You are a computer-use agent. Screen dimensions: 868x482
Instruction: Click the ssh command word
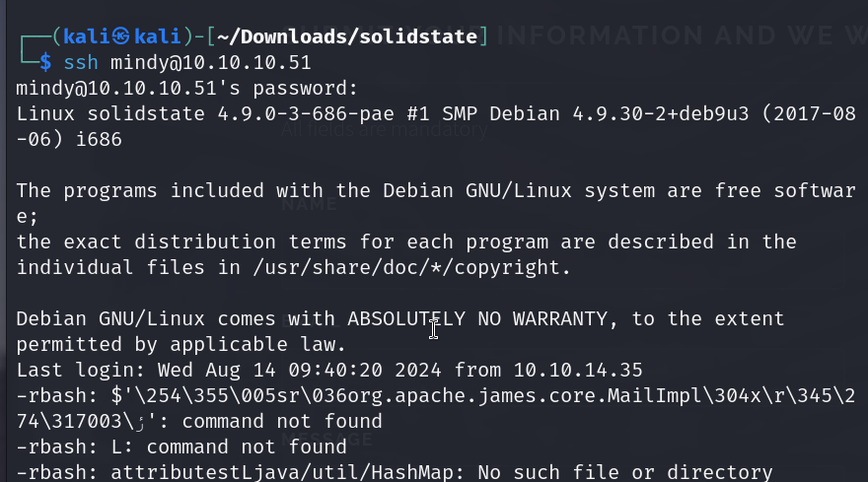point(81,62)
